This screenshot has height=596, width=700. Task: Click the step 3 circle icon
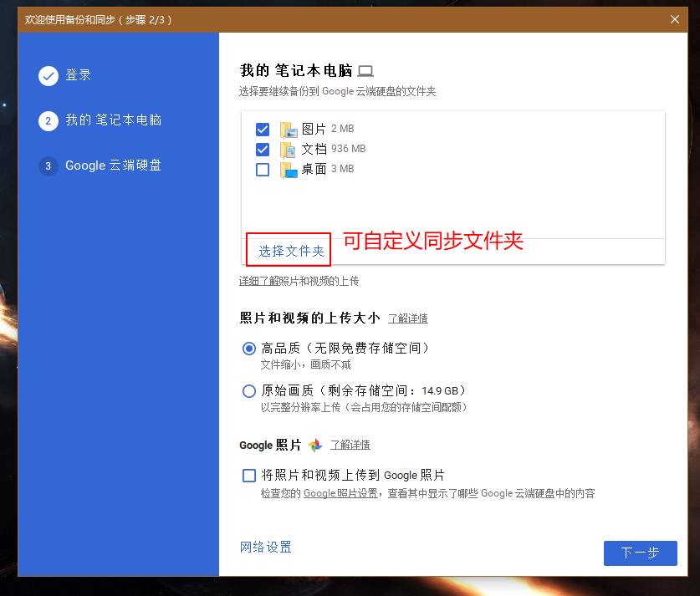tap(49, 166)
